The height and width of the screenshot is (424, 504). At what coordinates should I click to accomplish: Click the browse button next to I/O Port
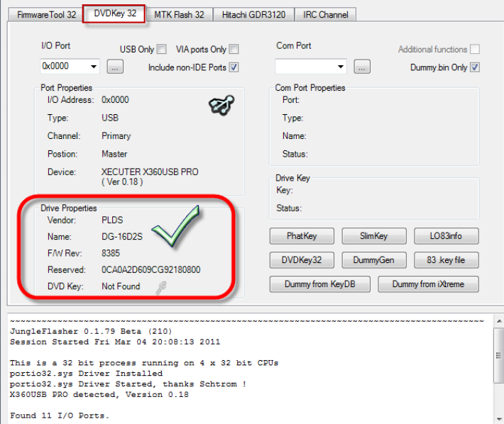(115, 67)
